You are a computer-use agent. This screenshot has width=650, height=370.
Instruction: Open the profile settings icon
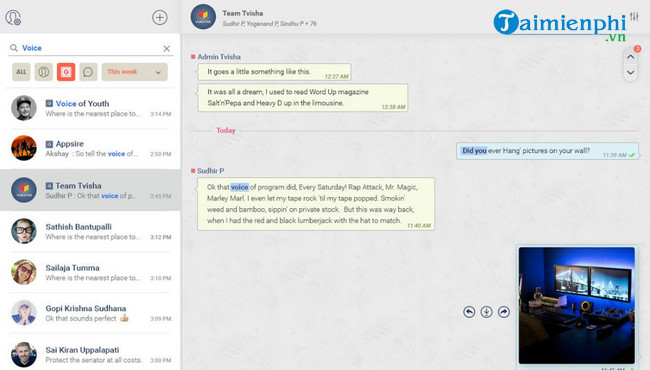[13, 18]
